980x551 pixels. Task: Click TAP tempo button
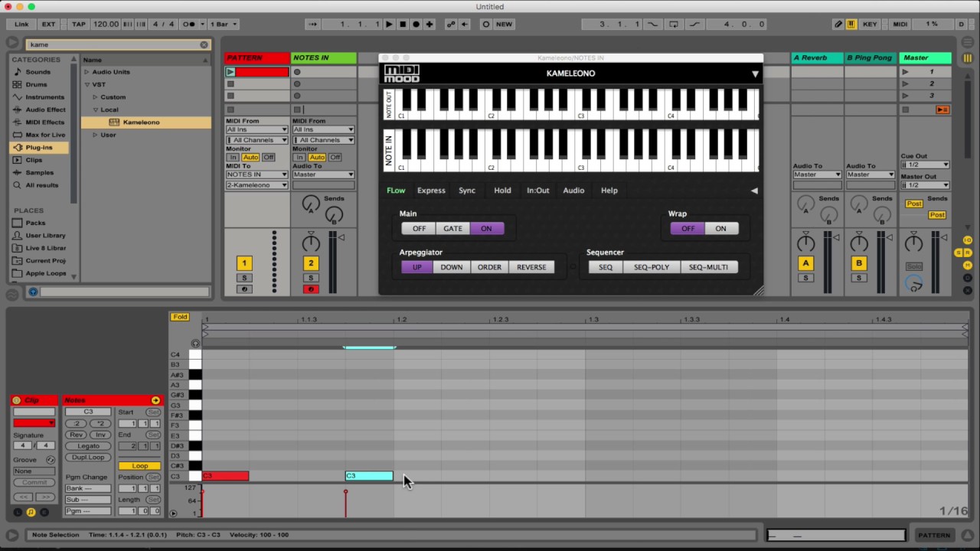[79, 24]
